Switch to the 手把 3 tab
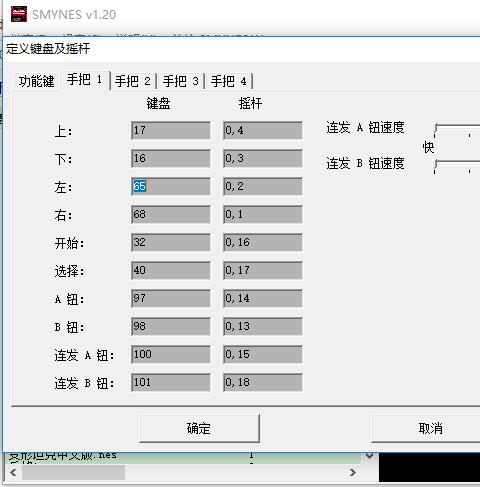The width and height of the screenshot is (480, 487). pyautogui.click(x=181, y=81)
